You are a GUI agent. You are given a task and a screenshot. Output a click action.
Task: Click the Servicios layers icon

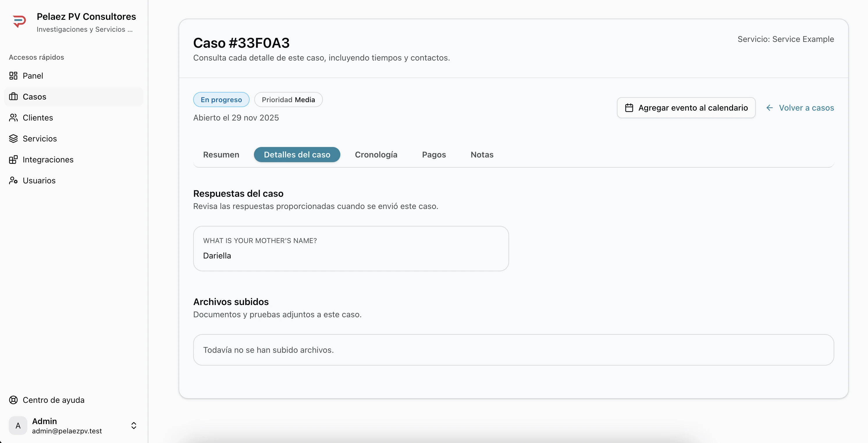click(13, 139)
